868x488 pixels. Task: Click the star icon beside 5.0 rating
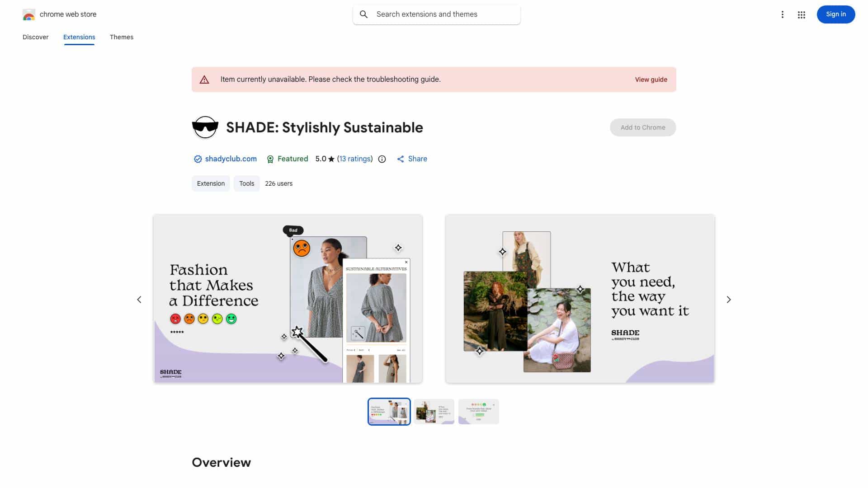(x=331, y=159)
